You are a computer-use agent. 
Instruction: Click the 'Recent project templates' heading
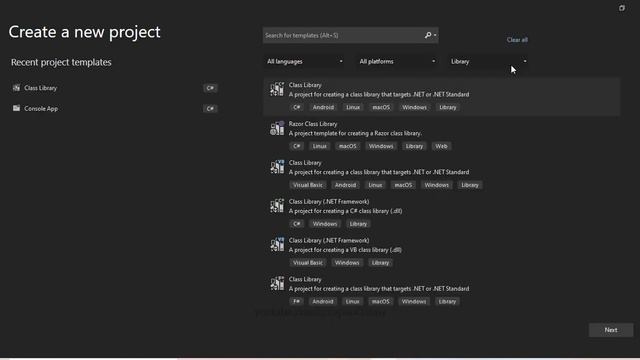61,62
